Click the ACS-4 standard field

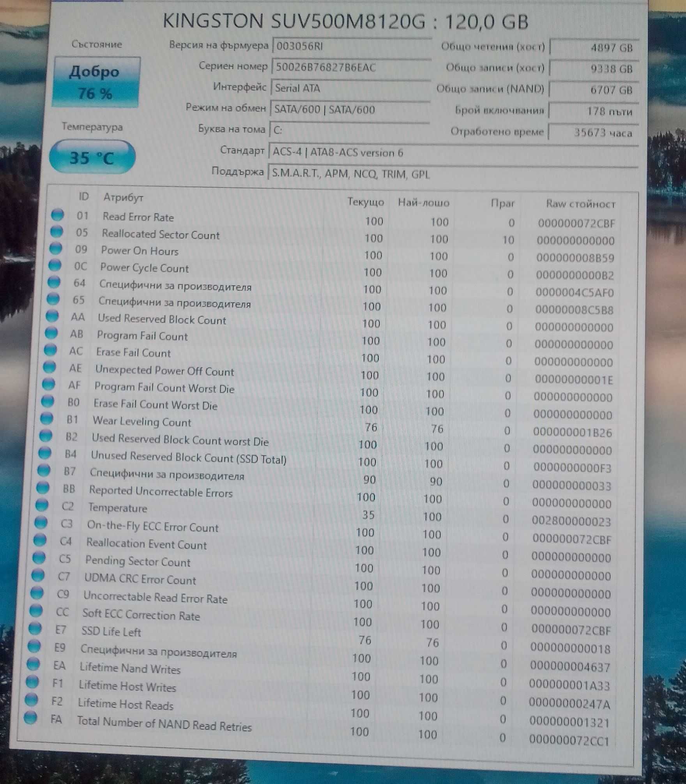pyautogui.click(x=453, y=152)
